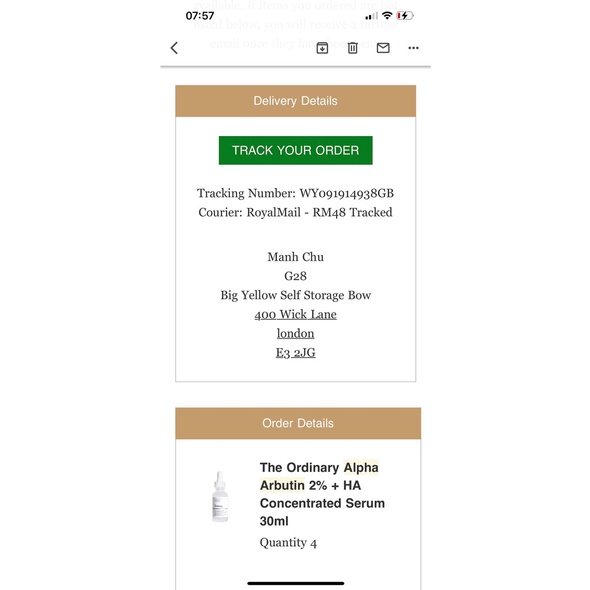The height and width of the screenshot is (590, 590).
Task: Archive this email with the archive icon
Action: tap(322, 48)
